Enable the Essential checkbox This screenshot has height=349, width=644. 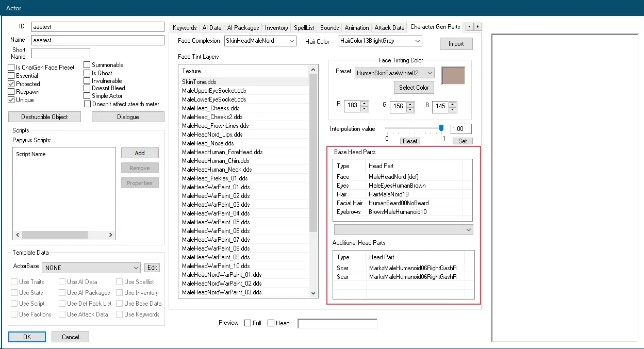tap(11, 76)
